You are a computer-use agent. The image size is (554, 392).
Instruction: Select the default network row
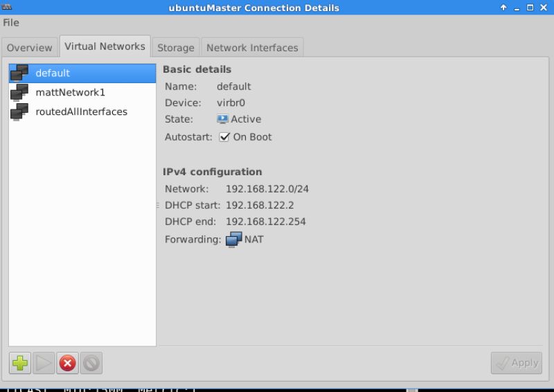(x=82, y=73)
